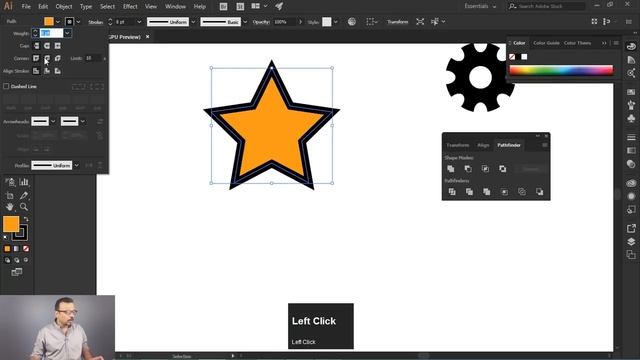640x360 pixels.
Task: Apply Outline pathfinder
Action: click(x=522, y=191)
